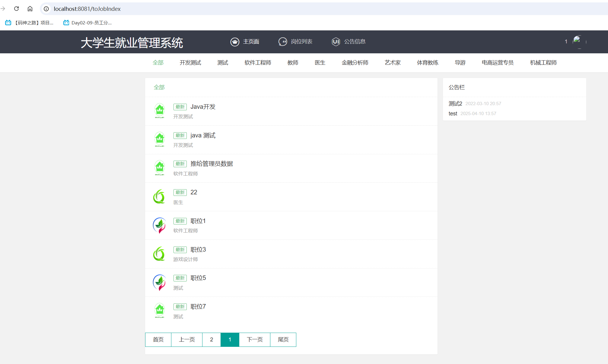
Task: Open the 推给管理员数据 job posting
Action: [x=212, y=164]
